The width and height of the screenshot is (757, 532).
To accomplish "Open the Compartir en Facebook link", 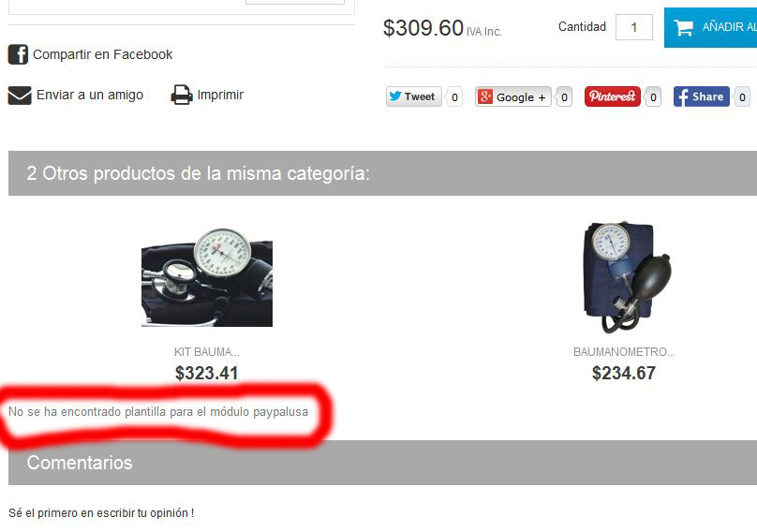I will (x=102, y=54).
